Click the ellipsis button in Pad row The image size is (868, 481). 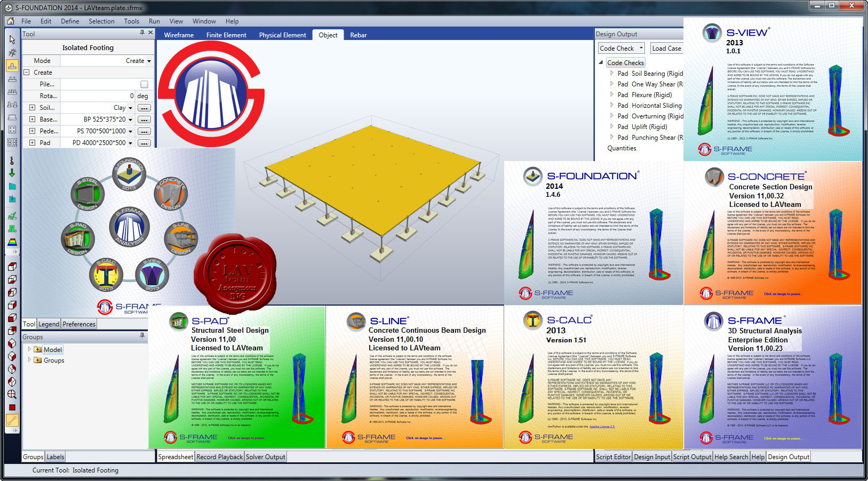(144, 143)
